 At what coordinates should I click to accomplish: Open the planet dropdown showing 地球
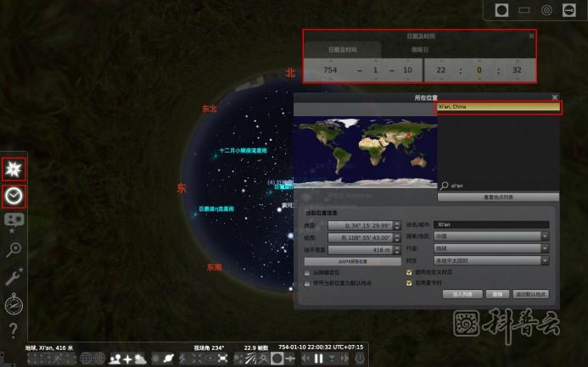point(491,248)
